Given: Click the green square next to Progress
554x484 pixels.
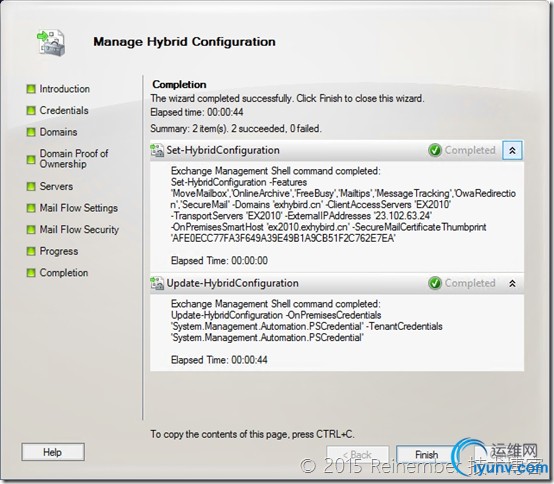Looking at the screenshot, I should point(31,251).
